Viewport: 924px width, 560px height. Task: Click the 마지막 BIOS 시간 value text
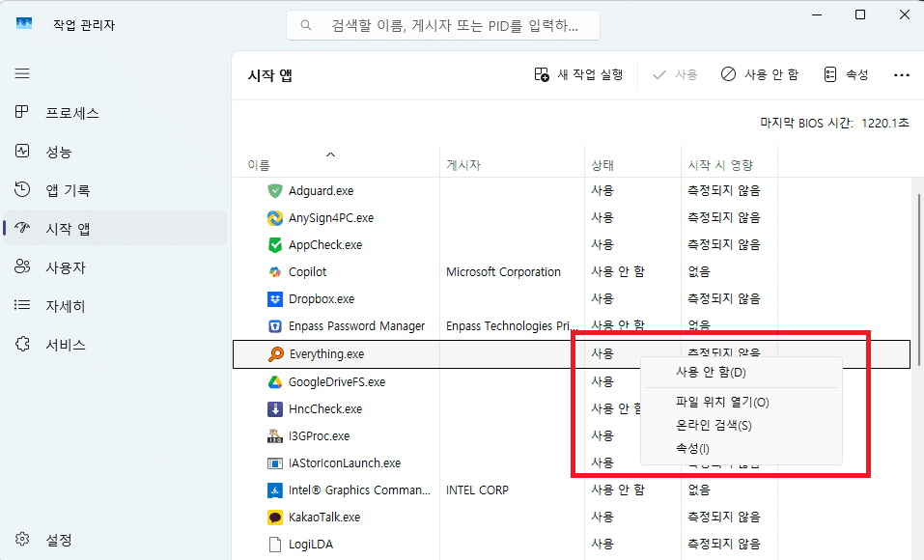pos(885,123)
